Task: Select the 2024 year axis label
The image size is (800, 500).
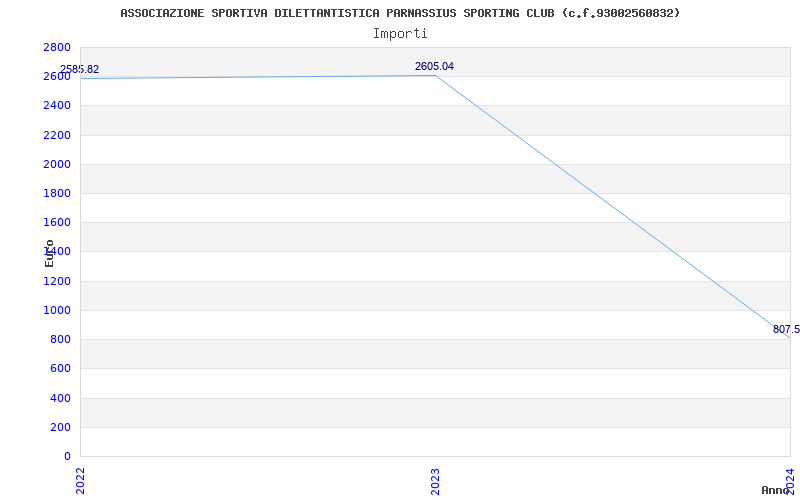Action: point(790,481)
